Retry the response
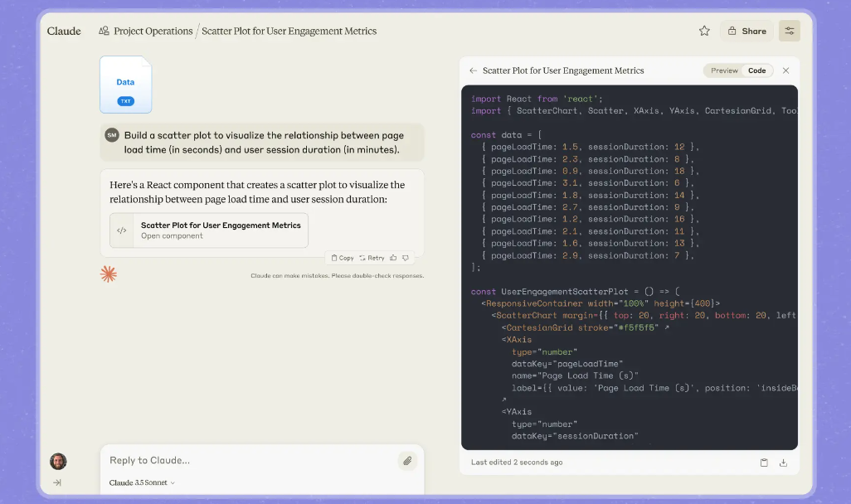Screen dimensions: 851x504 tap(372, 258)
